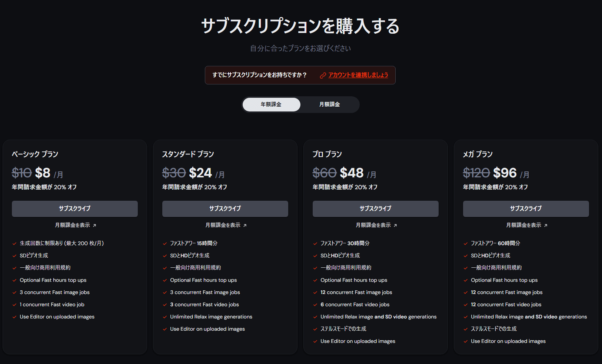Viewport: 602px width, 364px height.
Task: Click the chain link icon beside アカウントを連携しましょう
Action: (x=323, y=76)
